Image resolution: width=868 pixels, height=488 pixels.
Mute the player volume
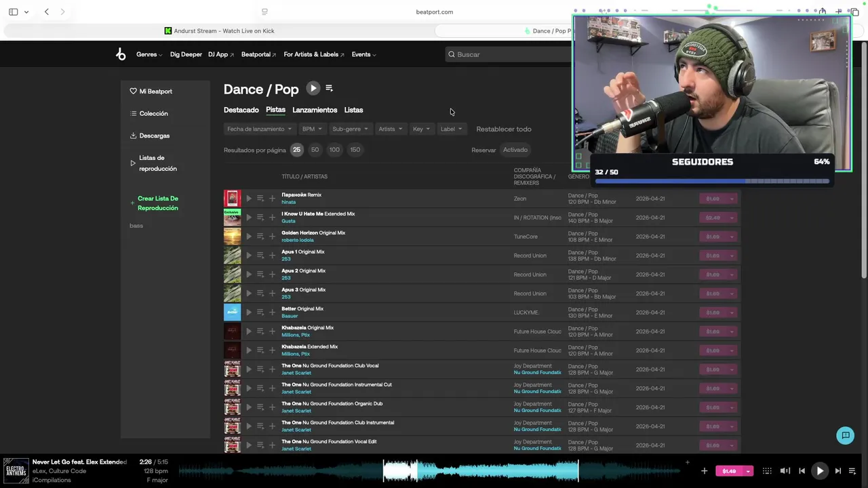pos(785,471)
